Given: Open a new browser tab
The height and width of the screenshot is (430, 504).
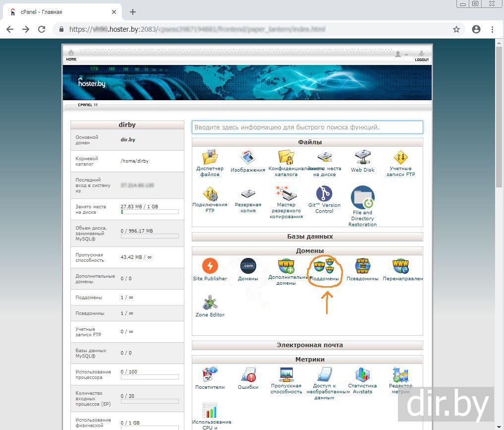Looking at the screenshot, I should [133, 12].
